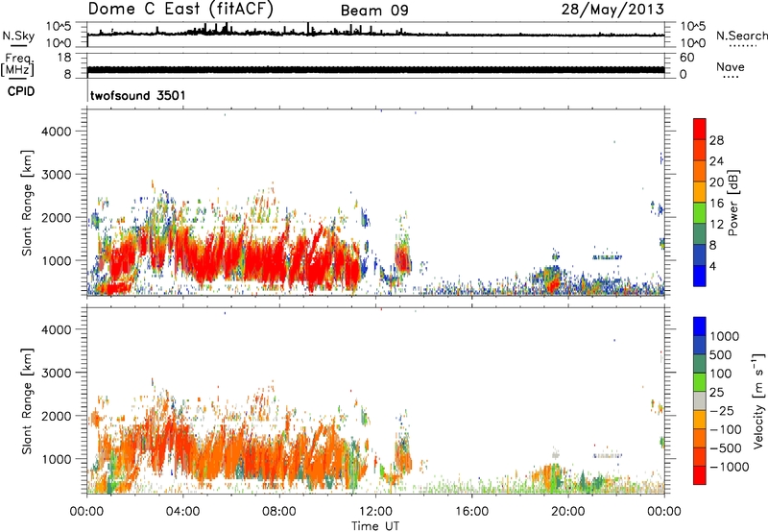Click the 'N.Search' legend label
The width and height of the screenshot is (768, 532).
coord(741,36)
